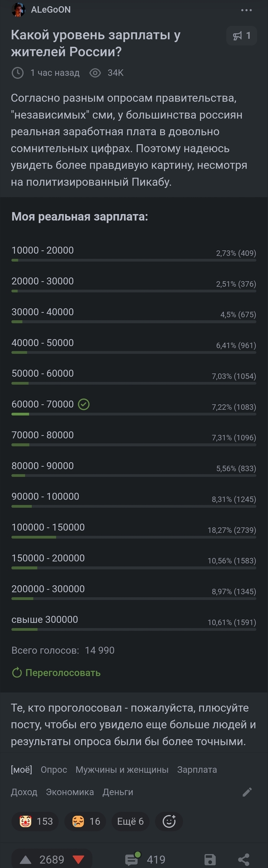This screenshot has width=268, height=868.
Task: Click Переголосовать to revote
Action: click(x=56, y=673)
